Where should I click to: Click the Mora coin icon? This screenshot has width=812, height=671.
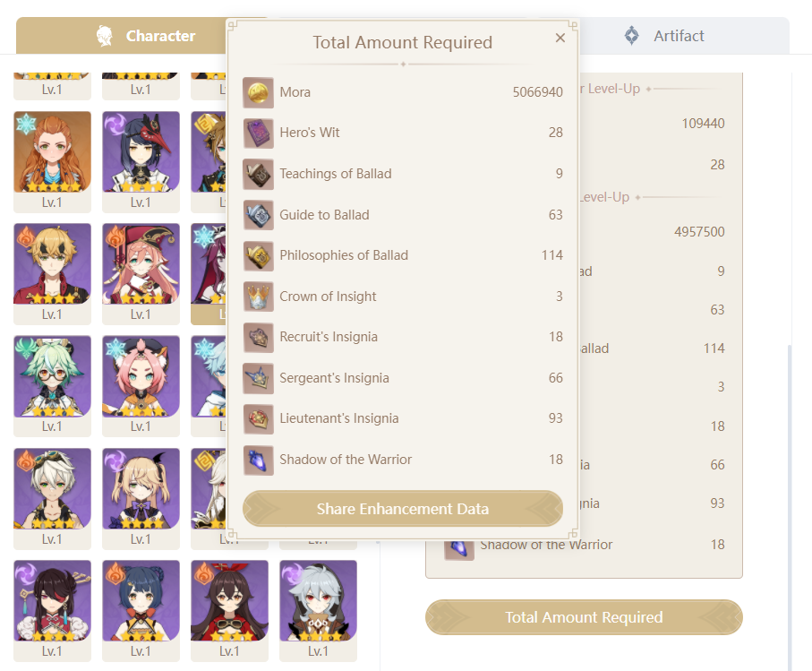(x=258, y=92)
